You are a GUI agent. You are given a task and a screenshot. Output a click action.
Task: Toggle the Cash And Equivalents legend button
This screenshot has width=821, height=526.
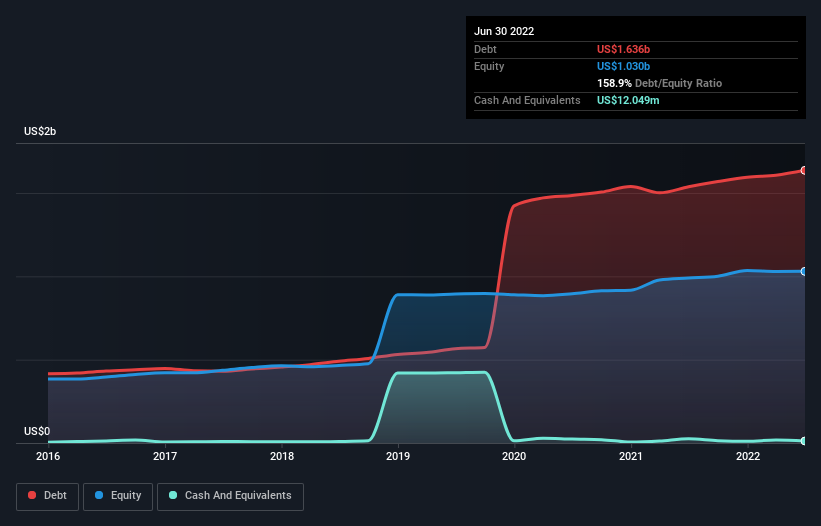[x=230, y=496]
